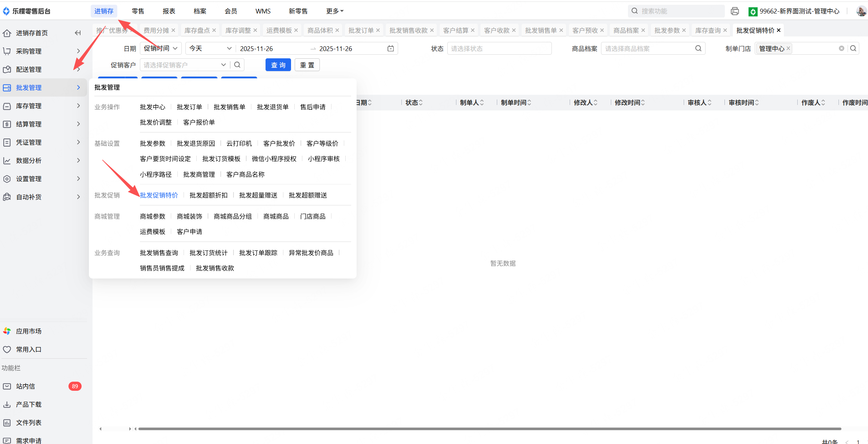Open the 促销时间 date type dropdown
Image resolution: width=868 pixels, height=444 pixels.
(x=160, y=48)
